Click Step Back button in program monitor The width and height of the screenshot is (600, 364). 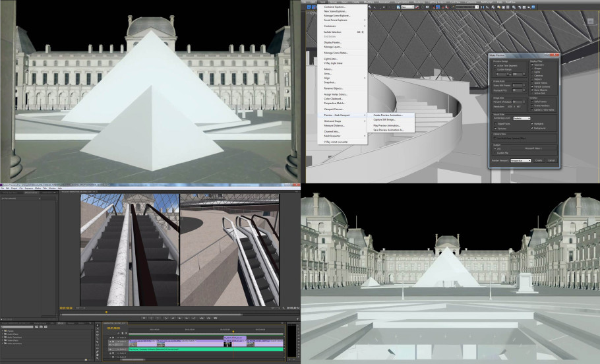(173, 318)
